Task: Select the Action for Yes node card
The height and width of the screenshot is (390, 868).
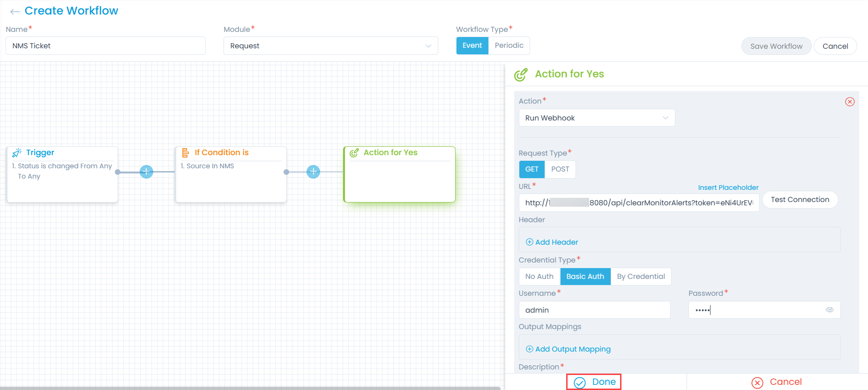Action: tap(399, 174)
